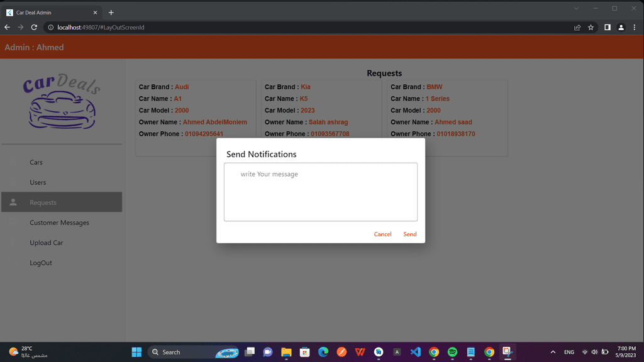Open Spotify from the taskbar
This screenshot has width=644, height=362.
point(452,352)
